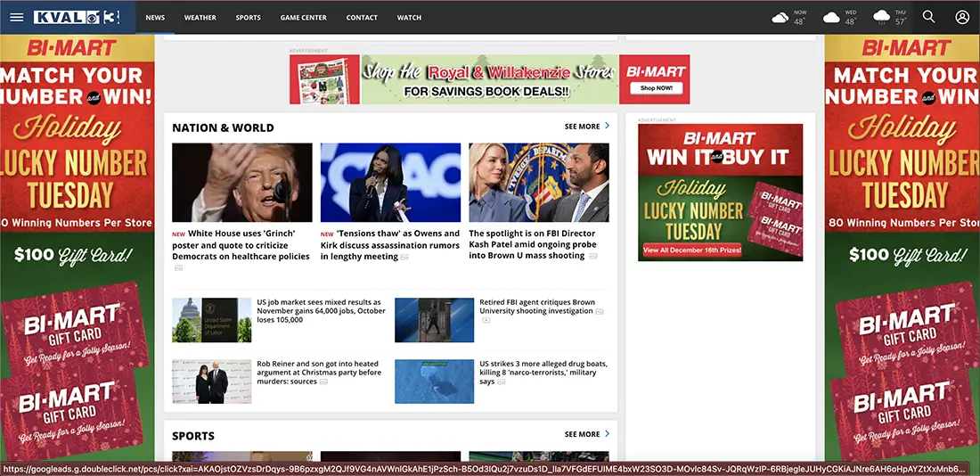
Task: Open the SPORTS menu item
Action: click(x=249, y=18)
